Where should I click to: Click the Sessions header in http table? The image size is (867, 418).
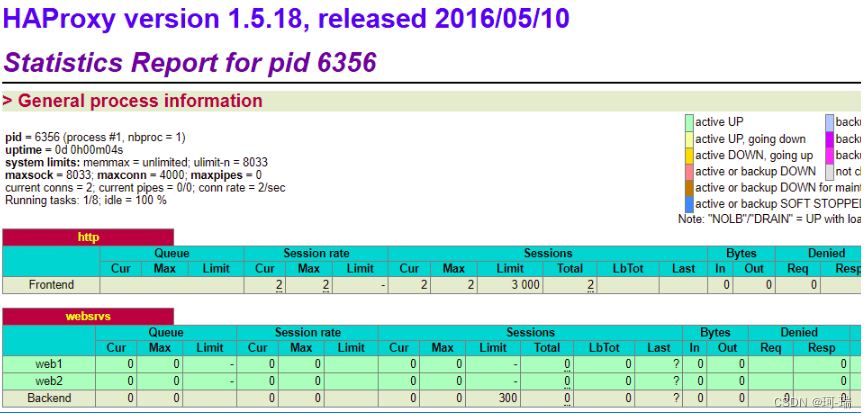point(548,253)
